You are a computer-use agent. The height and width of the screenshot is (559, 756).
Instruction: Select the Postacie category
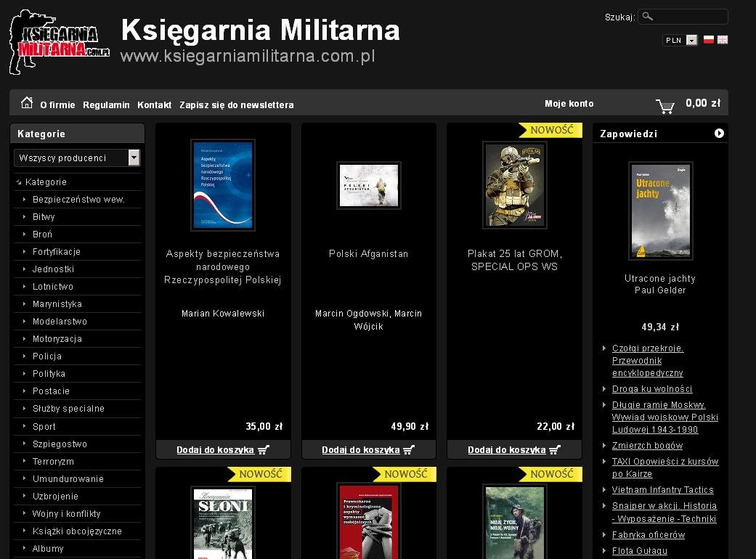click(51, 391)
